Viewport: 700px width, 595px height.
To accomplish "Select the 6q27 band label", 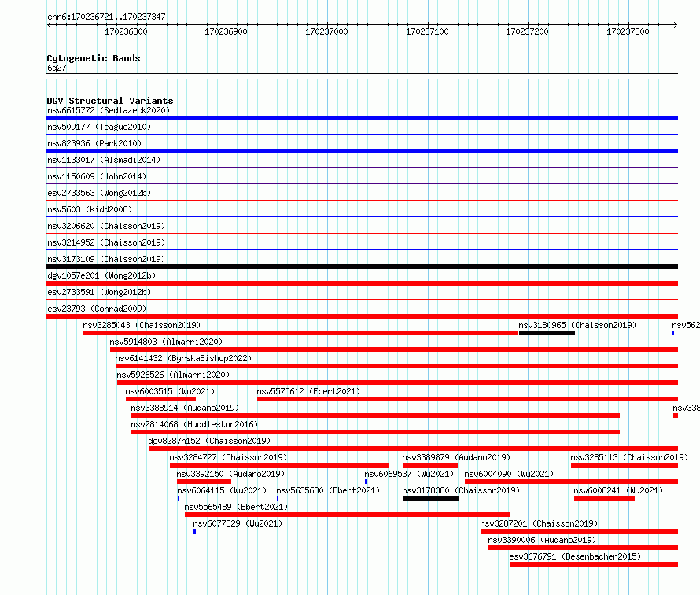I will [57, 68].
